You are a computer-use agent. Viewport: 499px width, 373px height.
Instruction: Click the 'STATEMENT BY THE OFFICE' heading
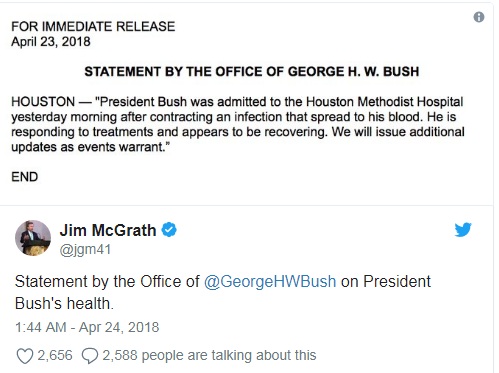point(252,72)
